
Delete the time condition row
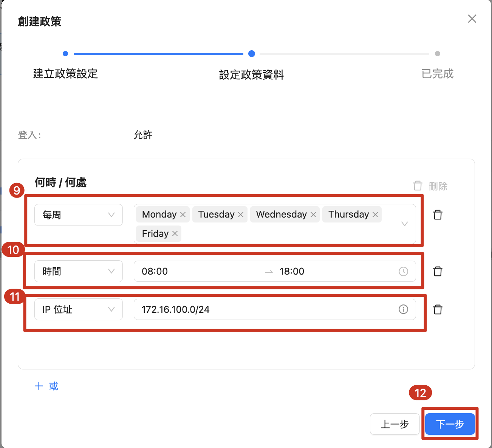tap(438, 271)
